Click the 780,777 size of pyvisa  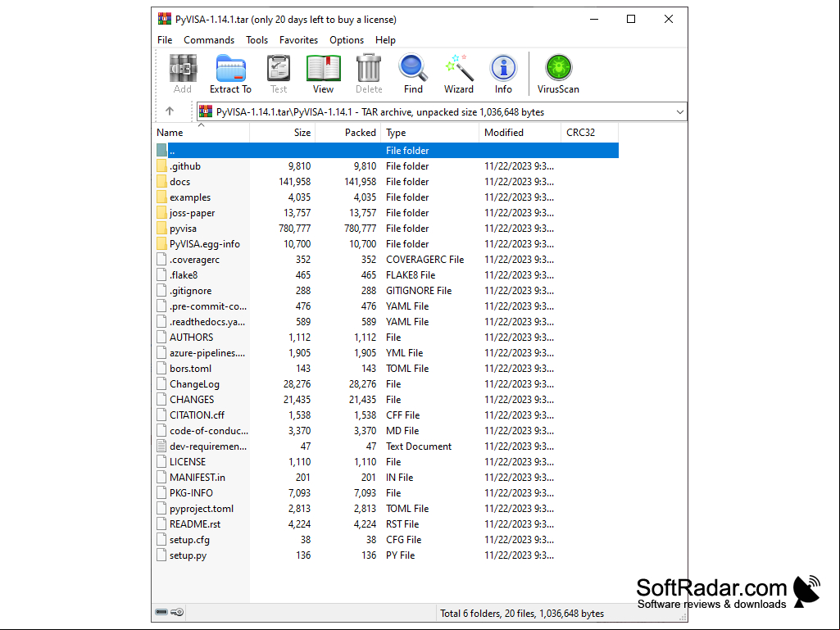[295, 229]
